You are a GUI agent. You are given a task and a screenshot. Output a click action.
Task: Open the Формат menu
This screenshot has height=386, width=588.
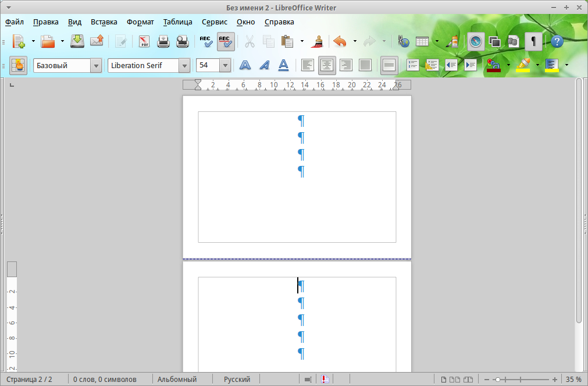click(140, 22)
